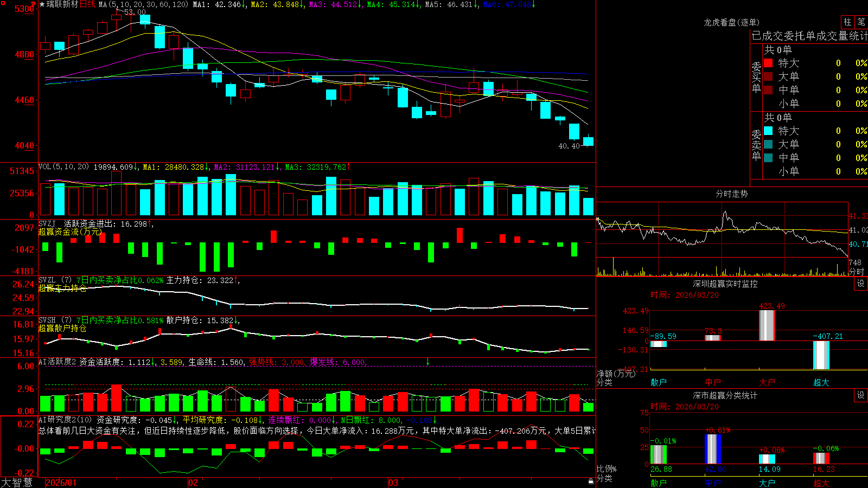Click dark red 中单 swatch in 委买单
The width and height of the screenshot is (868, 488).
[x=768, y=90]
